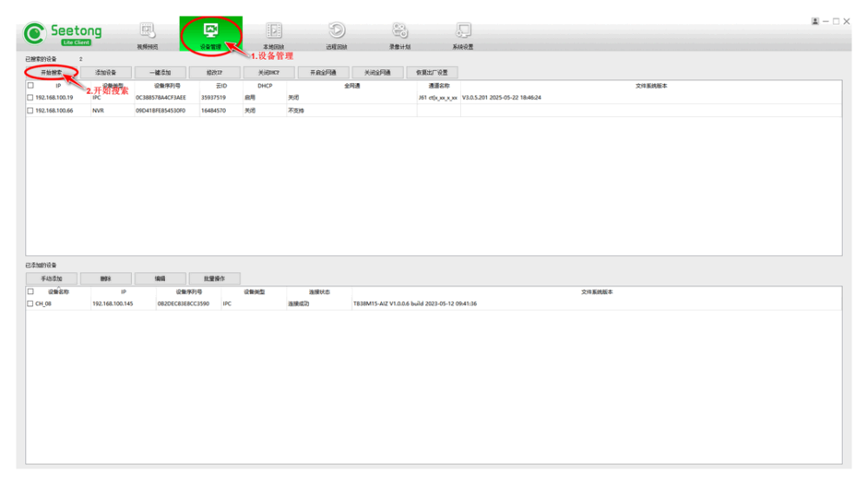Viewport: 868px width, 485px height.
Task: Click the user account icon in title bar
Action: [815, 21]
